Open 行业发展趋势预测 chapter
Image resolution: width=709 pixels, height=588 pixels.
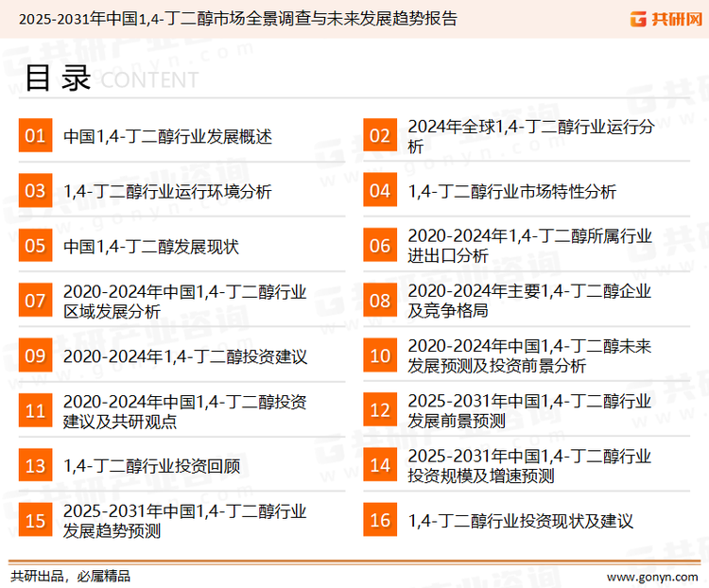185,521
